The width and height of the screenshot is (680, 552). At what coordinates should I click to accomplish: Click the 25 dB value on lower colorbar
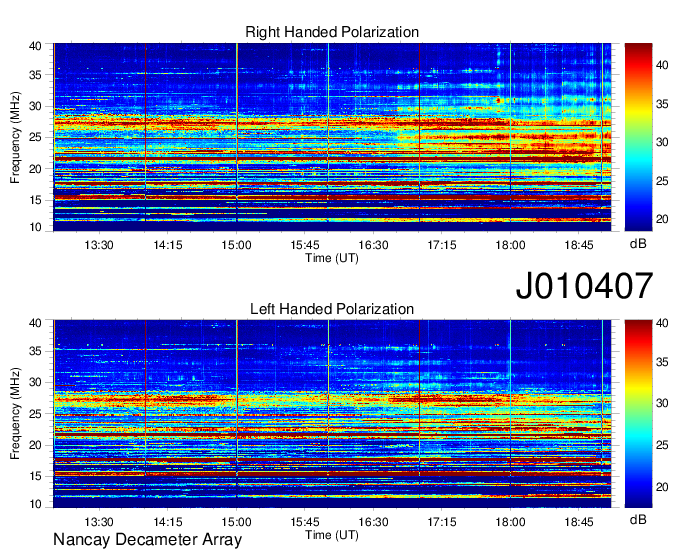(x=662, y=444)
